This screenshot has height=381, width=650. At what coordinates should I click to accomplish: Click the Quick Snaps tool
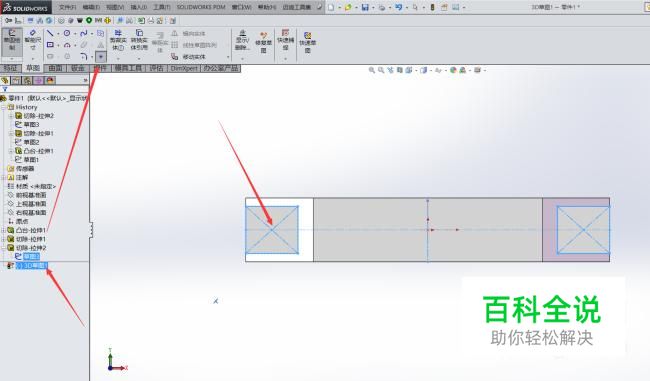285,40
